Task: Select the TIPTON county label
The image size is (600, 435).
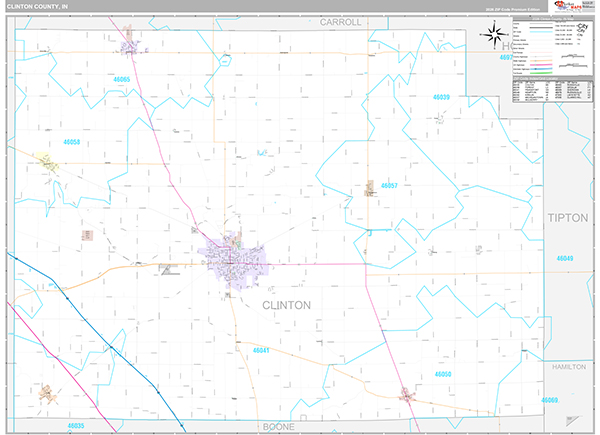Action: [x=568, y=218]
